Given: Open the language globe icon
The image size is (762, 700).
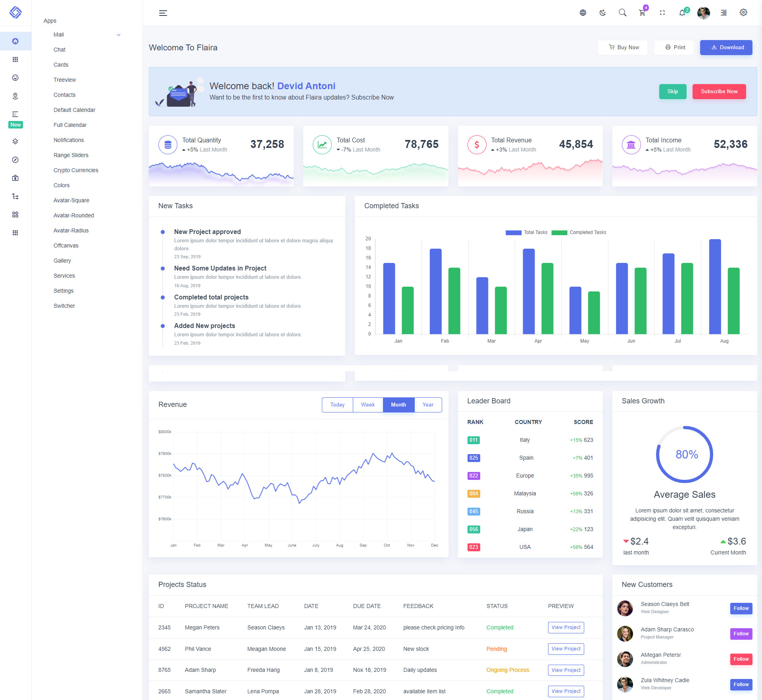Looking at the screenshot, I should pyautogui.click(x=583, y=13).
